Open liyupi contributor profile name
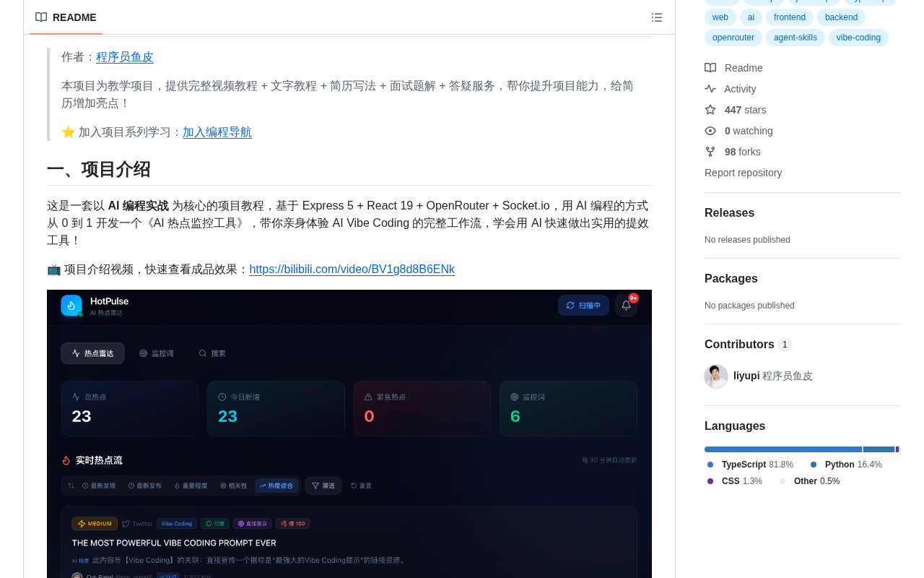This screenshot has width=924, height=578. (x=746, y=376)
